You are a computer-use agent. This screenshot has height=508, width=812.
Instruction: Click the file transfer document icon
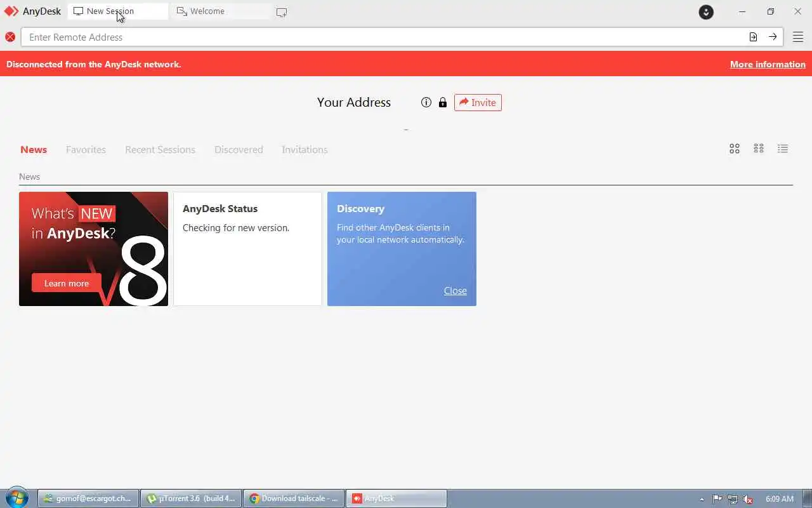pos(753,37)
